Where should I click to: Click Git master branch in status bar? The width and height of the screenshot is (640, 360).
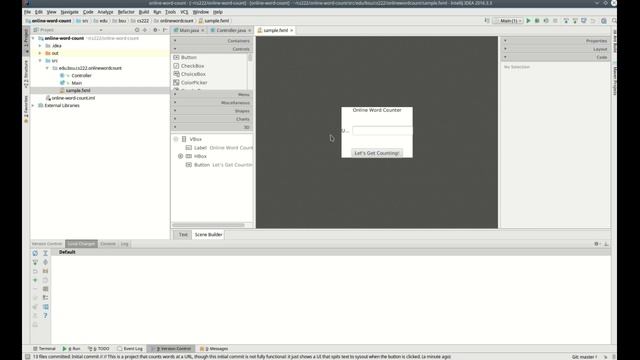tap(584, 357)
